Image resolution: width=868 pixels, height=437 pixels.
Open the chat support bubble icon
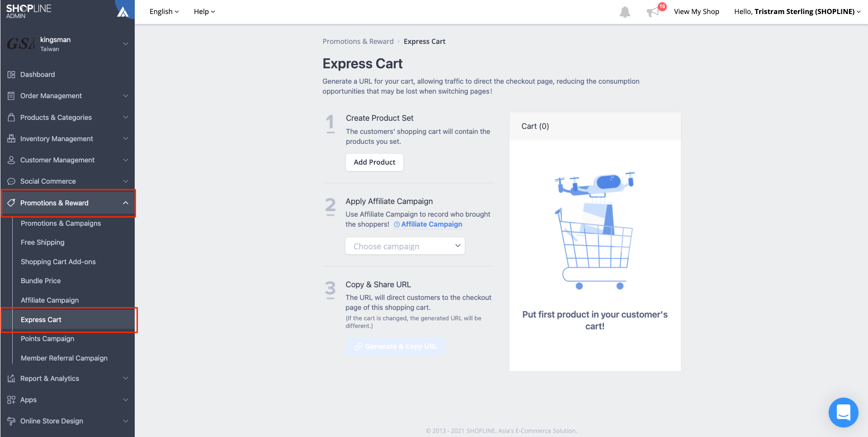click(x=843, y=412)
